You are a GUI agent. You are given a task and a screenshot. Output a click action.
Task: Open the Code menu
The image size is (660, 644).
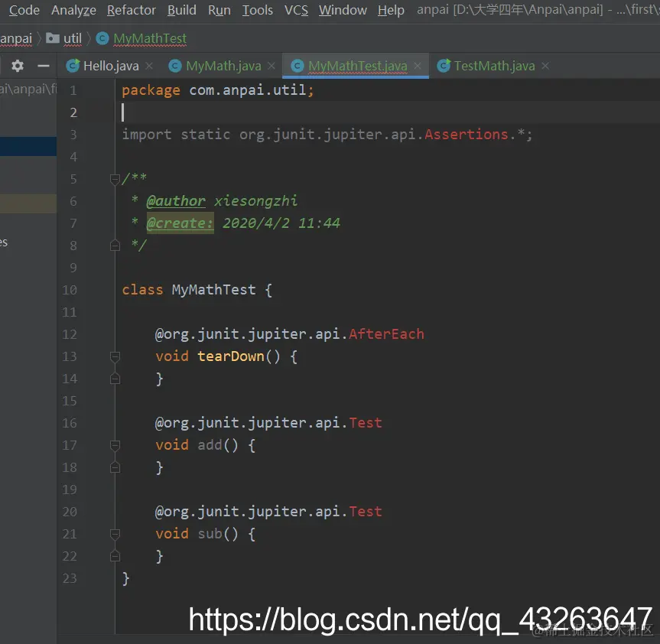pyautogui.click(x=24, y=10)
